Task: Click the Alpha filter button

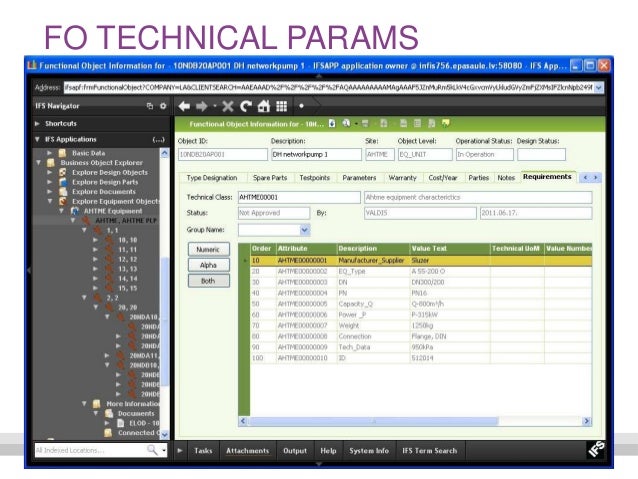Action: point(208,265)
